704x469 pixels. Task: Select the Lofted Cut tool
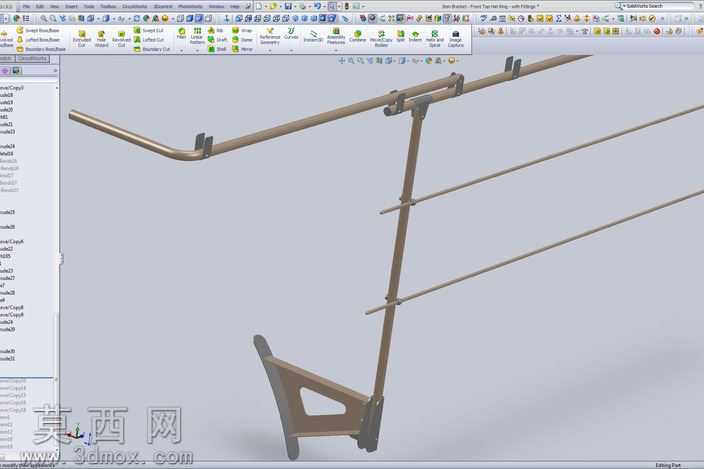point(149,40)
